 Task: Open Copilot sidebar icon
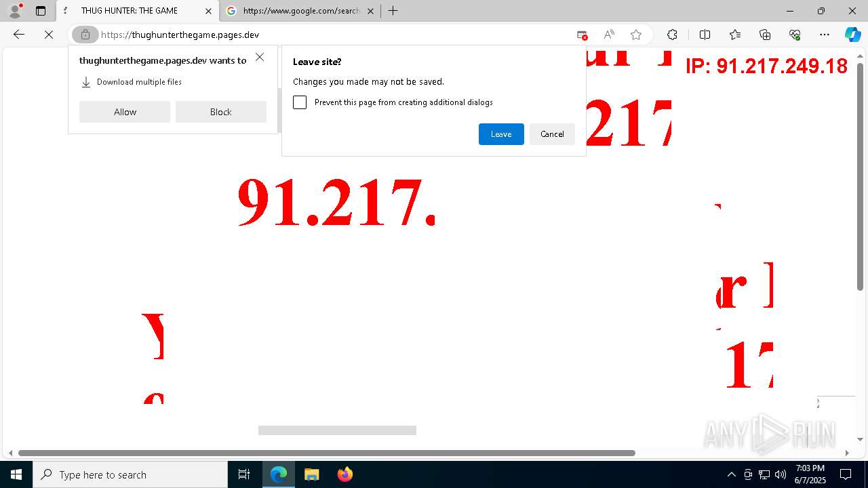tap(852, 35)
